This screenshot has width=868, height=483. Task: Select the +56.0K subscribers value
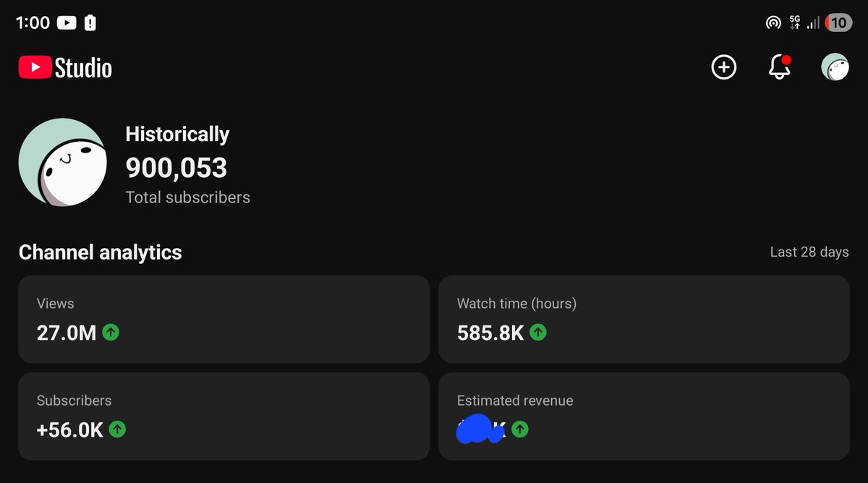70,430
